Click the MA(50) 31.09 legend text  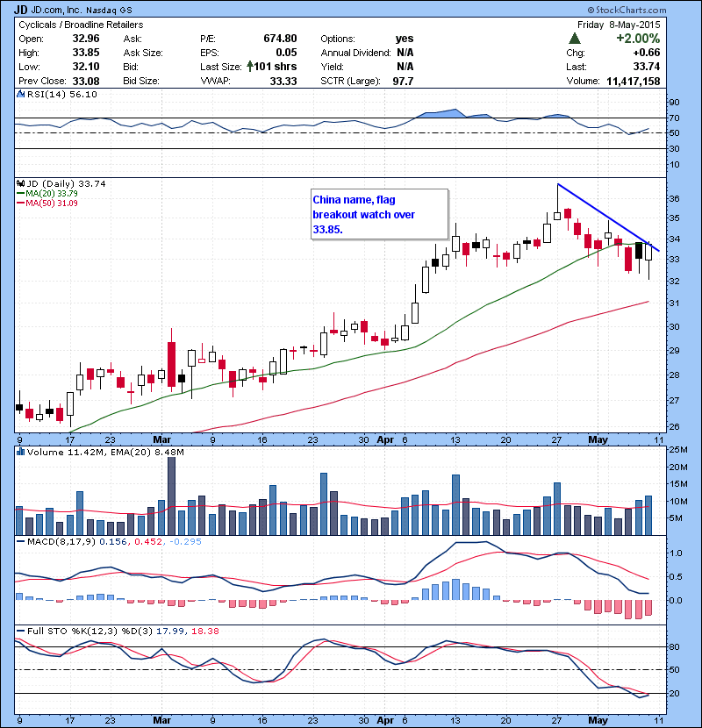coord(52,203)
